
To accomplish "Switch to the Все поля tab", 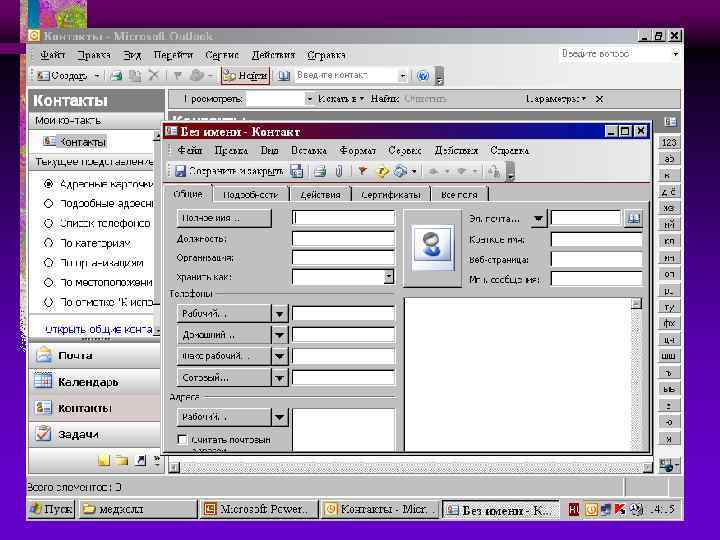I will coord(459,195).
